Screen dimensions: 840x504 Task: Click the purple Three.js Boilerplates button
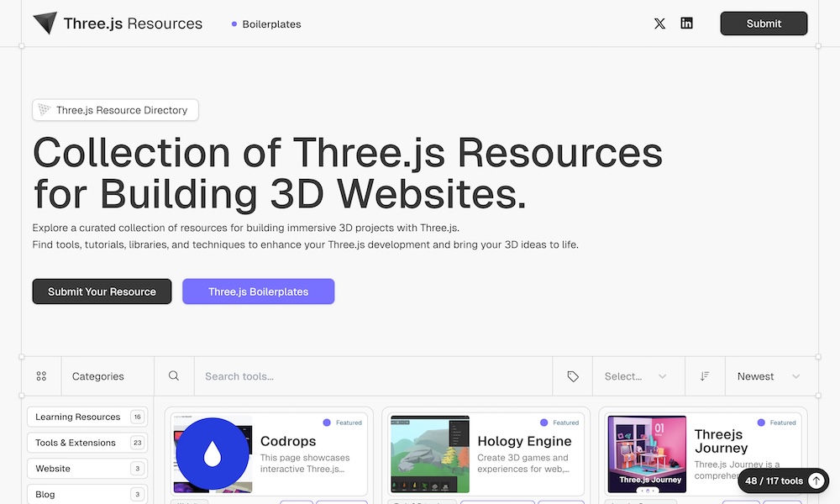[x=258, y=291]
